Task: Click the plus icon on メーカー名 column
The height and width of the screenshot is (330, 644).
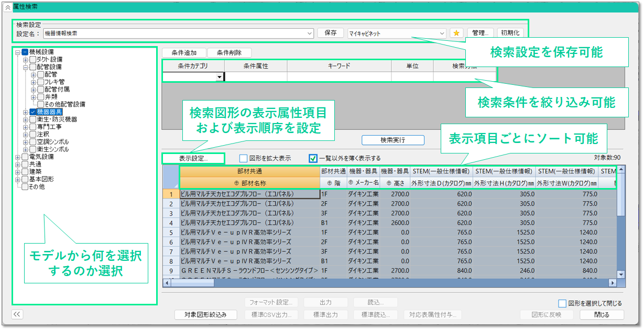Action: tap(351, 183)
